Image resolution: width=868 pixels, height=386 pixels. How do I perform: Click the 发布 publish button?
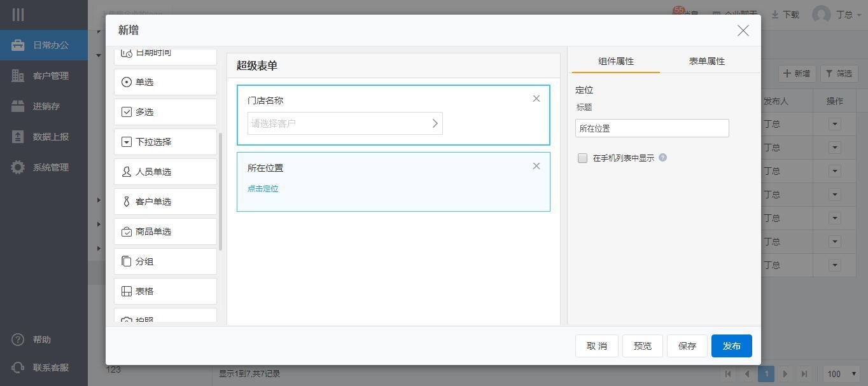(x=731, y=346)
